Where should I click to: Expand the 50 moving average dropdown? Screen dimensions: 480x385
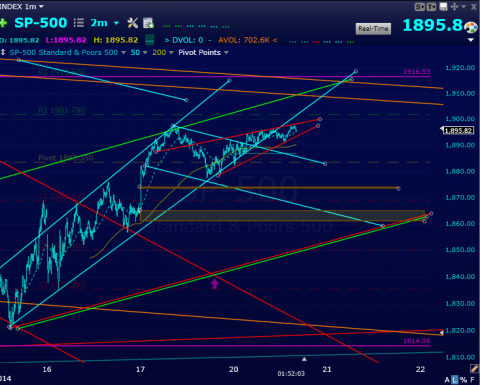click(145, 53)
